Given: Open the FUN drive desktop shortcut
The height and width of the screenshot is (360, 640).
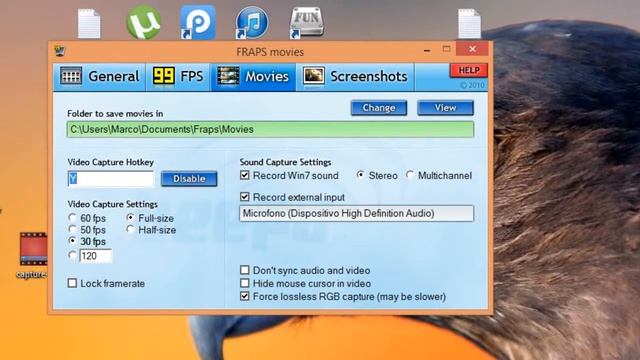Looking at the screenshot, I should [x=307, y=22].
